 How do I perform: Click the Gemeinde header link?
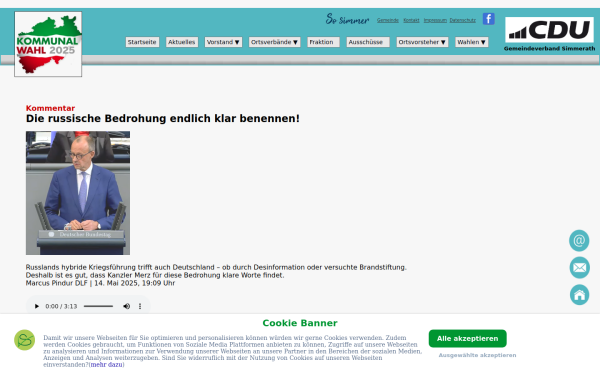[388, 20]
